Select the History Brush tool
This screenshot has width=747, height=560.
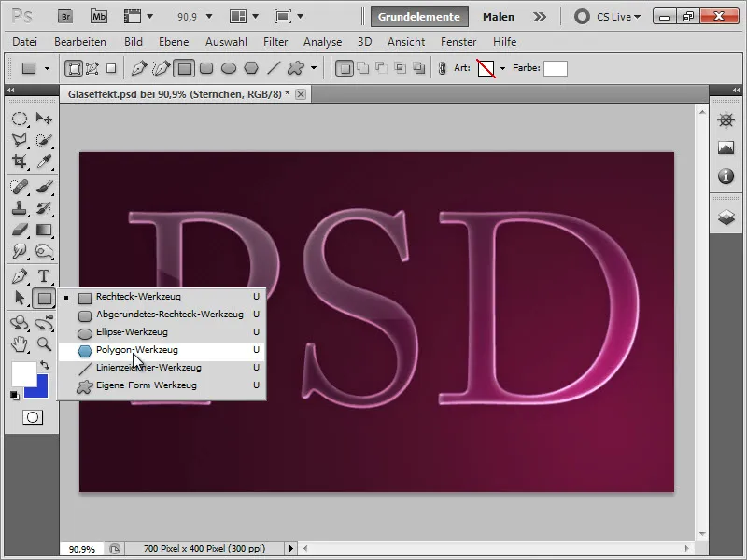[x=44, y=208]
